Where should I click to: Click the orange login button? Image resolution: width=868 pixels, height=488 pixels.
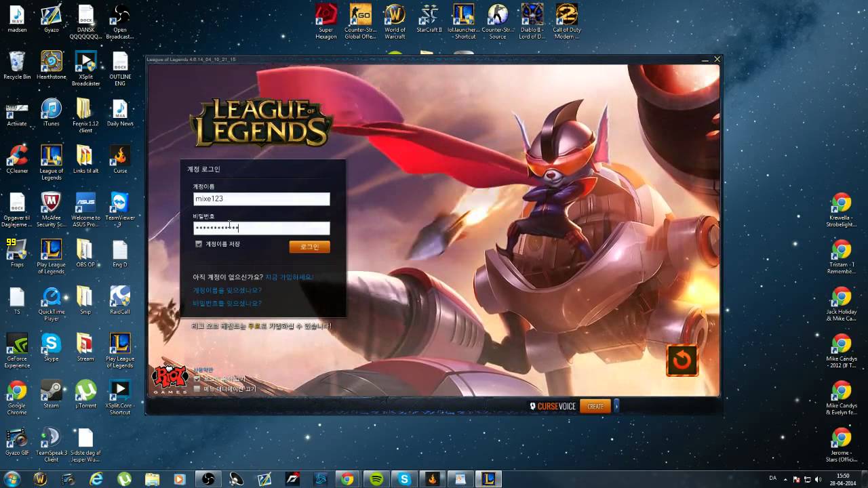(309, 247)
